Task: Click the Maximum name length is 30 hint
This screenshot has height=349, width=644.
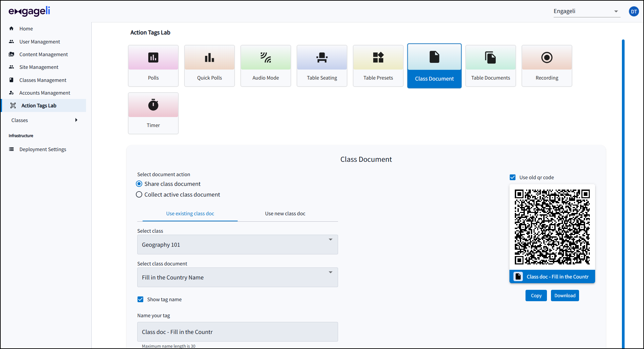Action: tap(169, 346)
